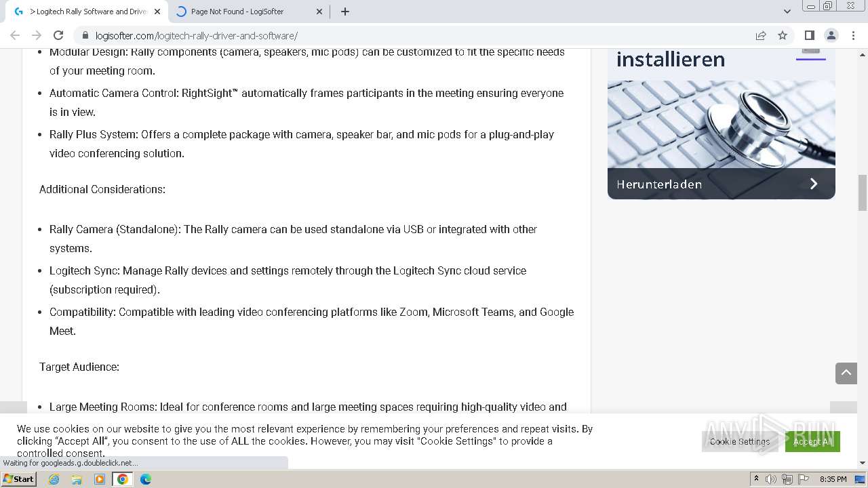Open Cookie Settings
868x488 pixels.
pos(740,441)
